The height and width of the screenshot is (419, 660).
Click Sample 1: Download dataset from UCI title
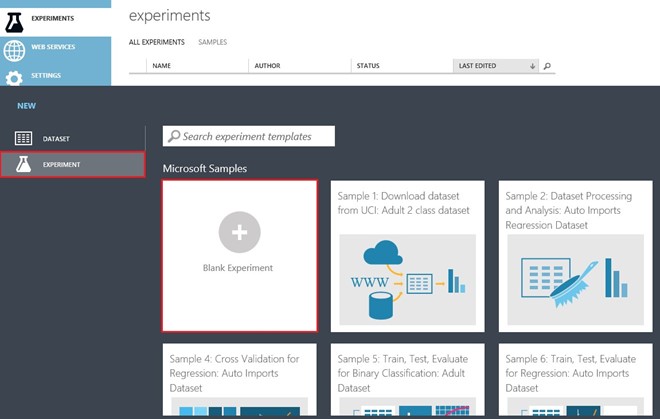coord(403,203)
